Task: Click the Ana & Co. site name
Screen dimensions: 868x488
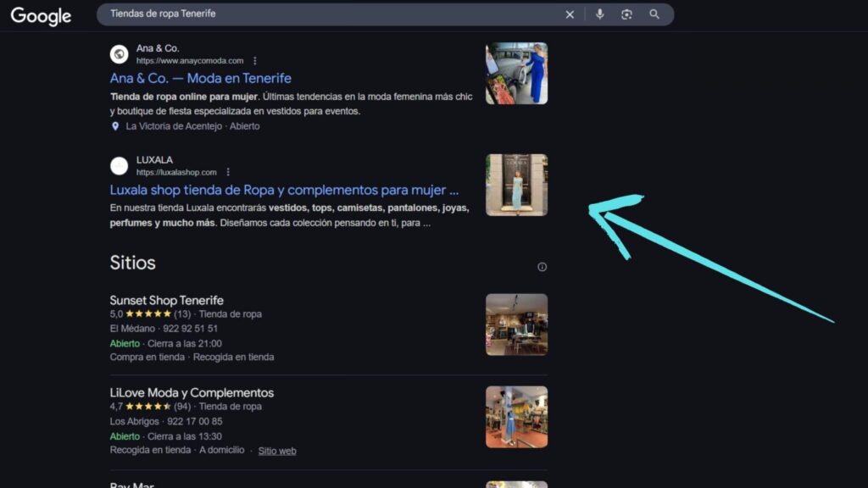Action: (158, 48)
